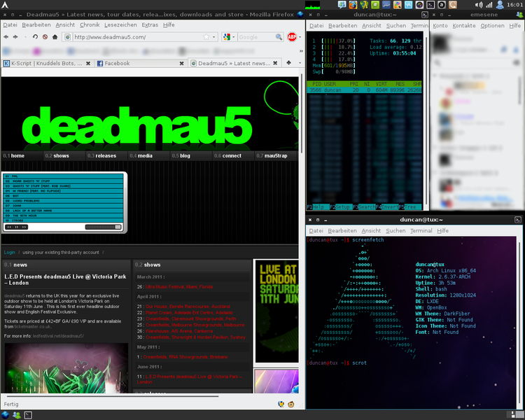
Task: Open the Adblock Plus dropdown arrow
Action: (x=300, y=37)
